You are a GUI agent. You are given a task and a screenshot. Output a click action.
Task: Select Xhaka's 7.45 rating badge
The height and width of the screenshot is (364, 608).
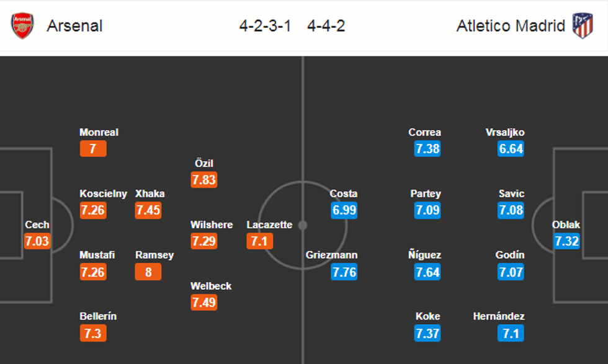point(148,210)
